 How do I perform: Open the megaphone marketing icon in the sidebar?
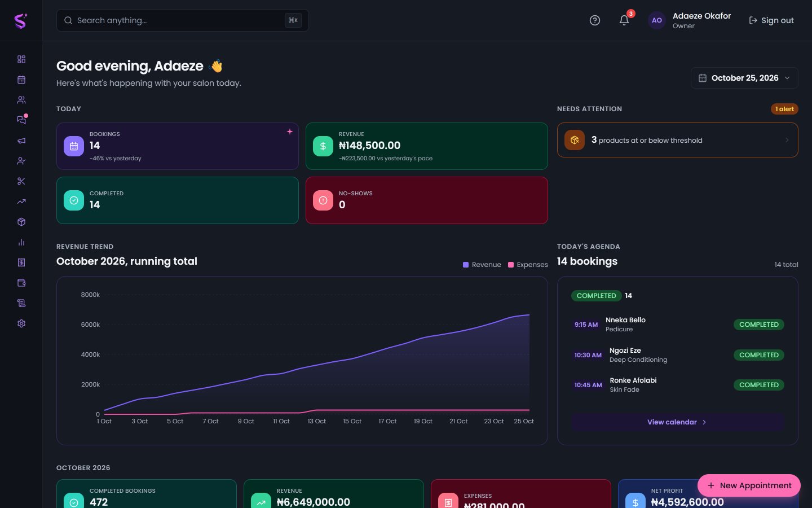click(x=21, y=141)
